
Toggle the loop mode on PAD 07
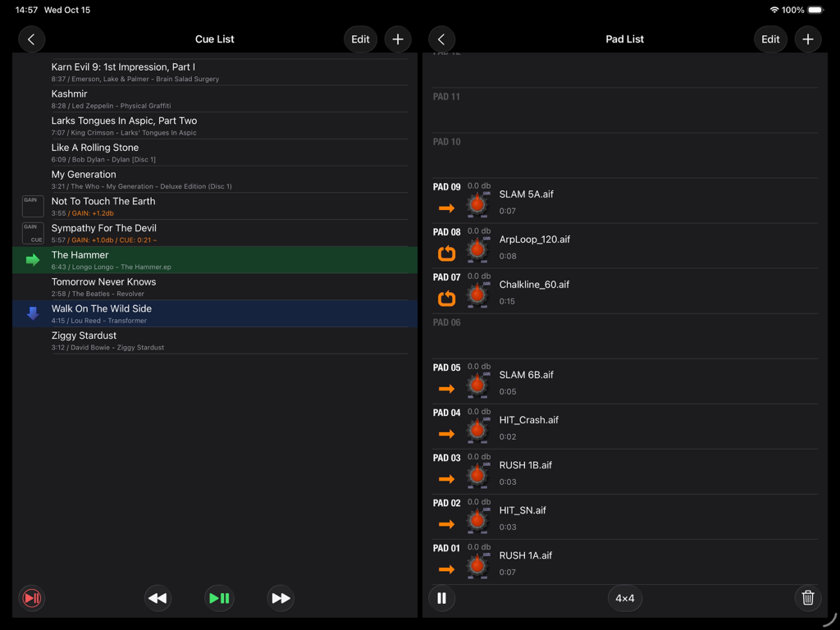coord(446,299)
